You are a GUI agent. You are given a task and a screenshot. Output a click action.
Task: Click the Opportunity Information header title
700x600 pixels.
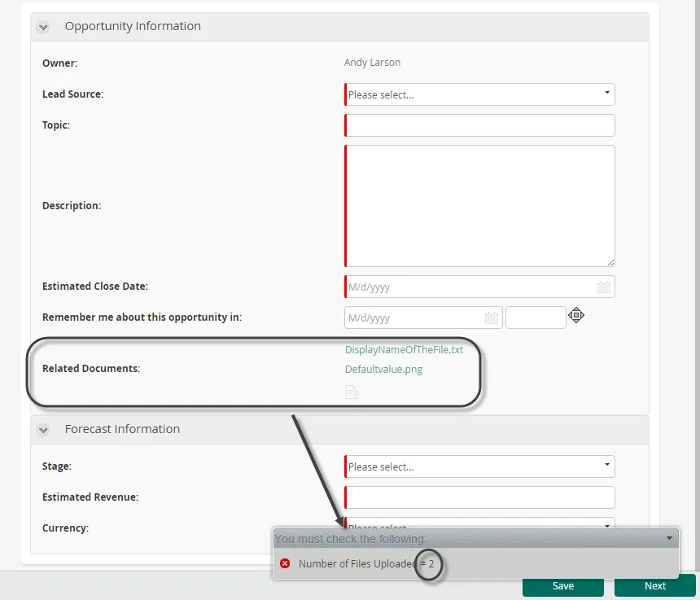coord(133,26)
